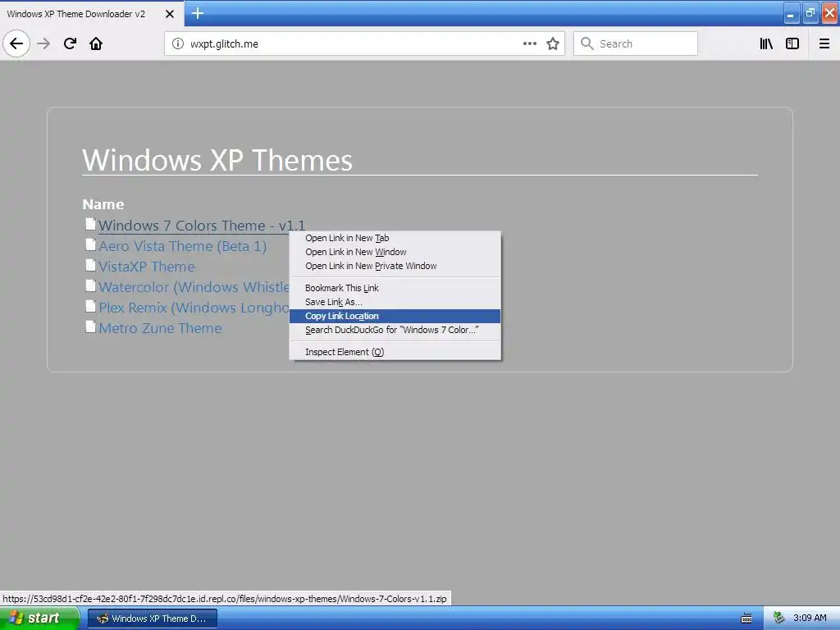Open the Windows 7 Colors Theme - v1.1 link

point(202,226)
